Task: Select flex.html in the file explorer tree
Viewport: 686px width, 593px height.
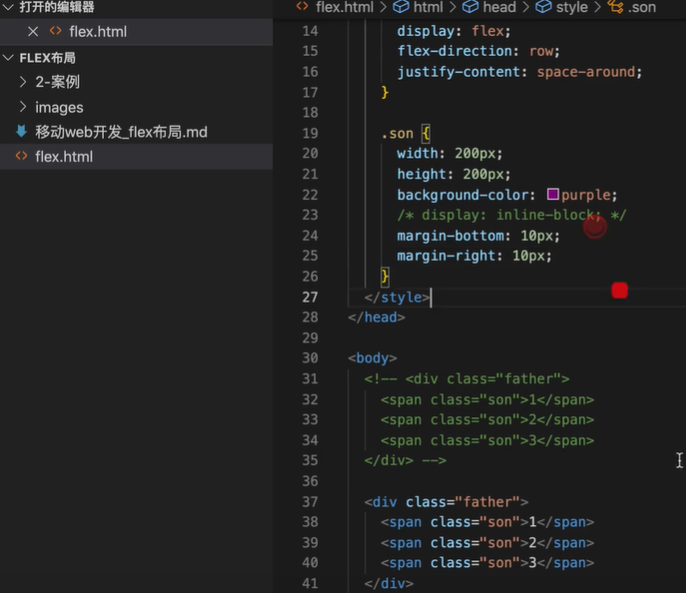Action: [x=136, y=157]
